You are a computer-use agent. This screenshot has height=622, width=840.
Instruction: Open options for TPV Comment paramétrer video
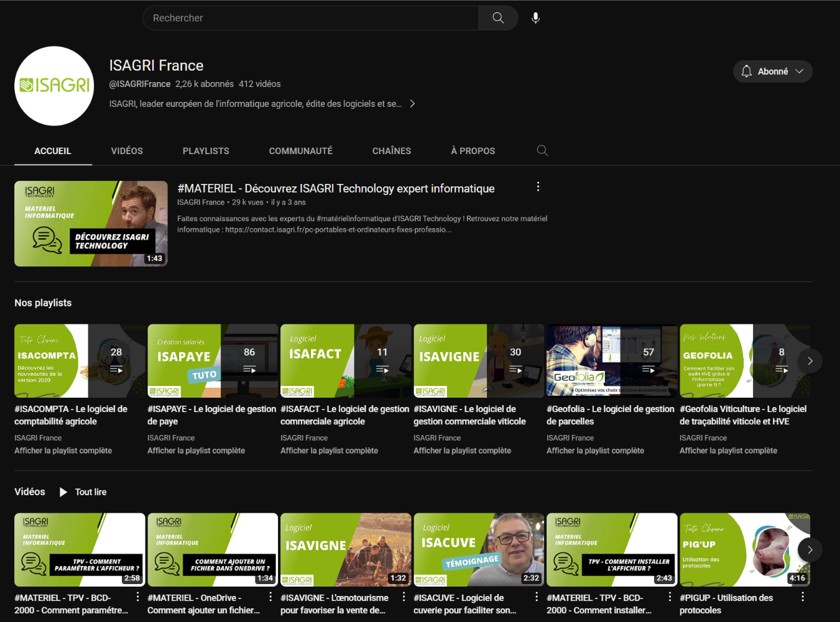pos(137,597)
